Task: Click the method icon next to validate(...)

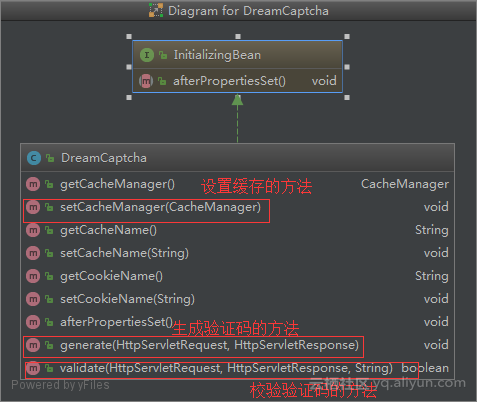Action: point(33,368)
